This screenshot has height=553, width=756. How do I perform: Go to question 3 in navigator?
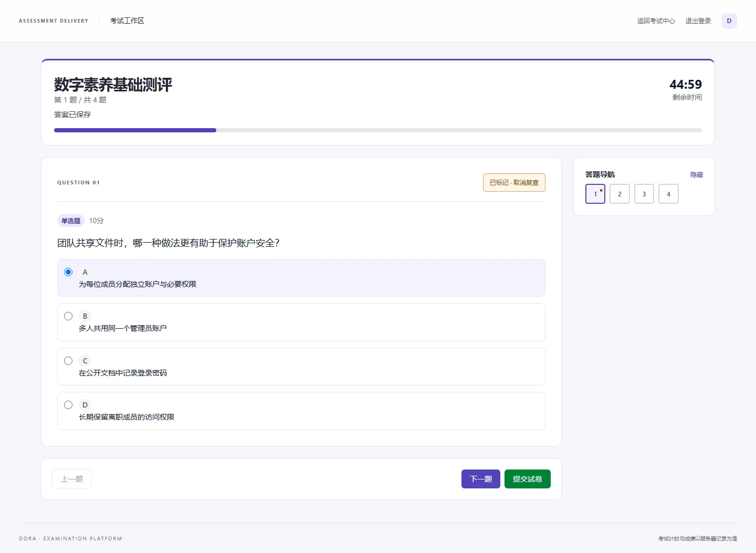coord(644,194)
